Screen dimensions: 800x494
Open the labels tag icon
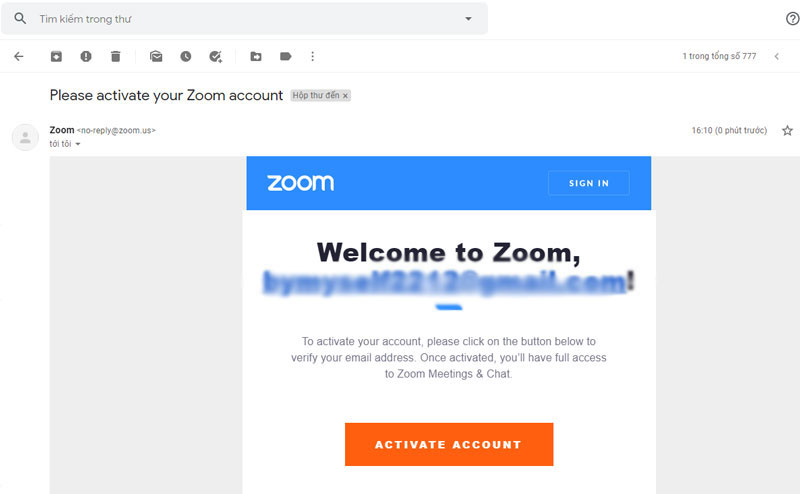click(285, 57)
